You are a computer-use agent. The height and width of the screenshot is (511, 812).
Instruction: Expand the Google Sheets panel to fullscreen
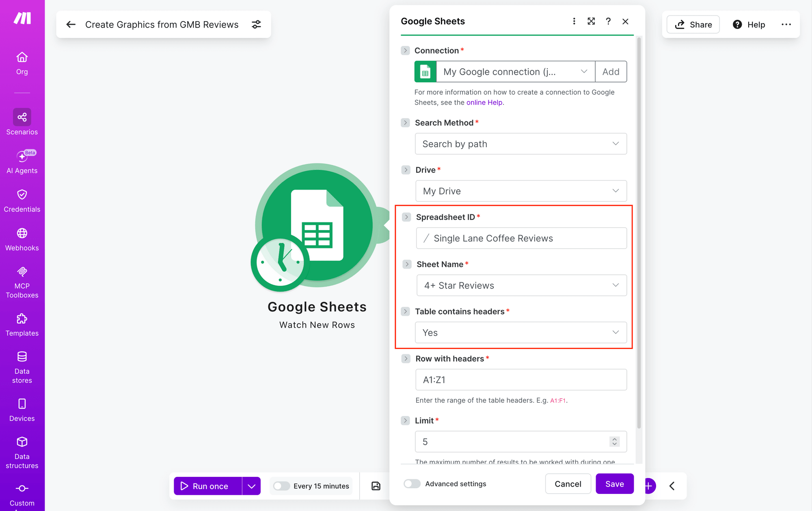pos(591,21)
